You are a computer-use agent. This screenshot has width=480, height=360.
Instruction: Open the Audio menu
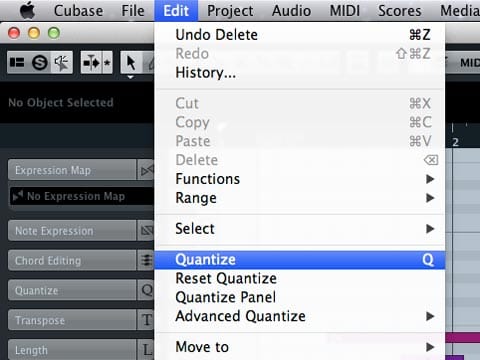291,11
